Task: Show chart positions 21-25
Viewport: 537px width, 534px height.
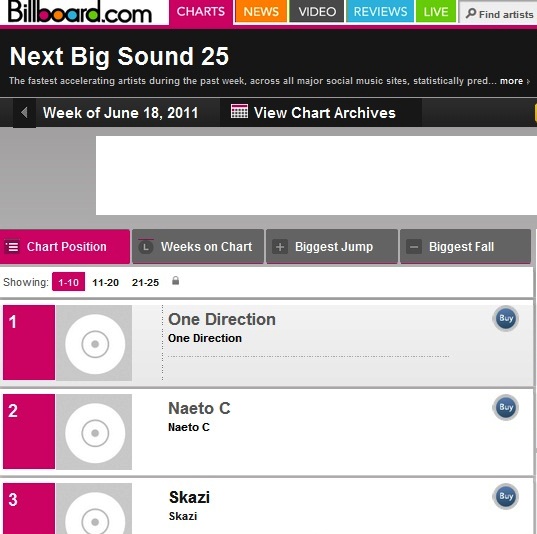Action: (145, 283)
